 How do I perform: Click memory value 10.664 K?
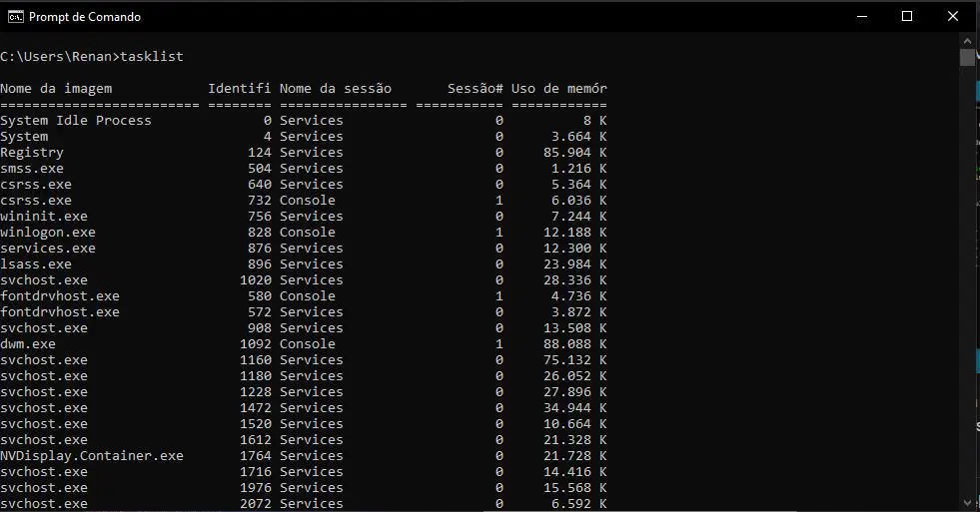click(x=575, y=424)
